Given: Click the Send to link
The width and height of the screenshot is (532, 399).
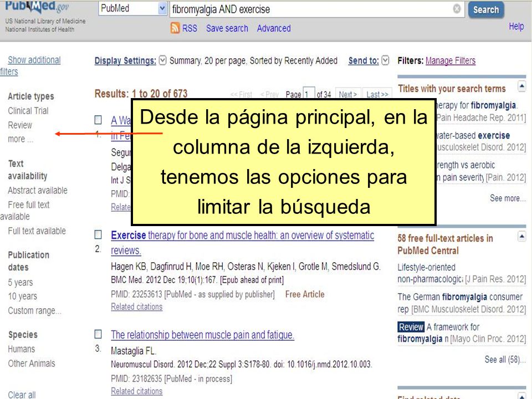Looking at the screenshot, I should [x=364, y=61].
